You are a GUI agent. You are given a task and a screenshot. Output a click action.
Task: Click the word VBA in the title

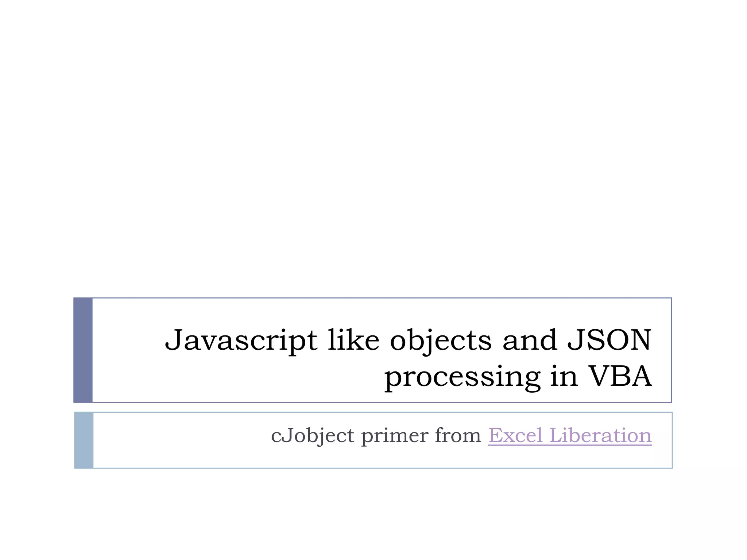pos(620,376)
